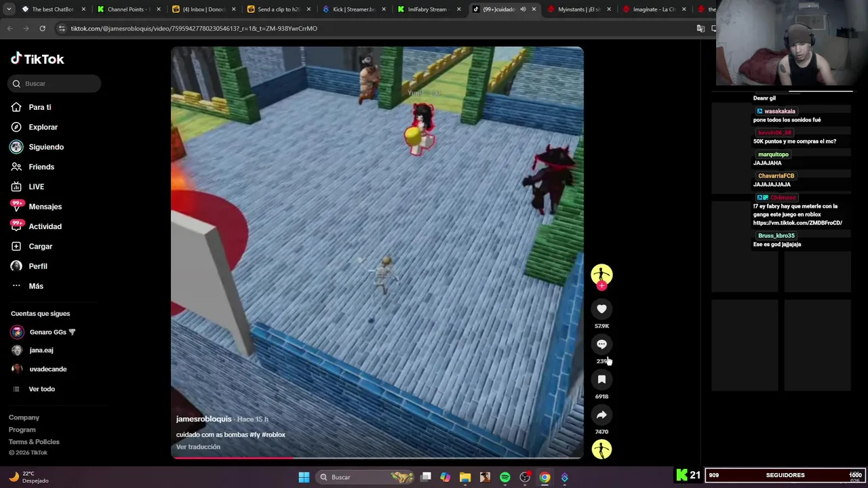Viewport: 868px width, 488px height.
Task: Expand followed accounts with Ver todo
Action: pyautogui.click(x=34, y=389)
